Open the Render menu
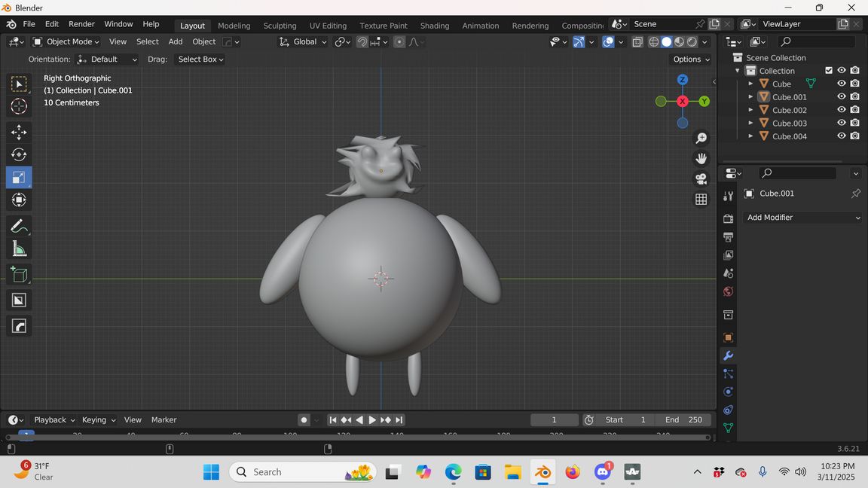This screenshot has width=868, height=488. point(81,24)
